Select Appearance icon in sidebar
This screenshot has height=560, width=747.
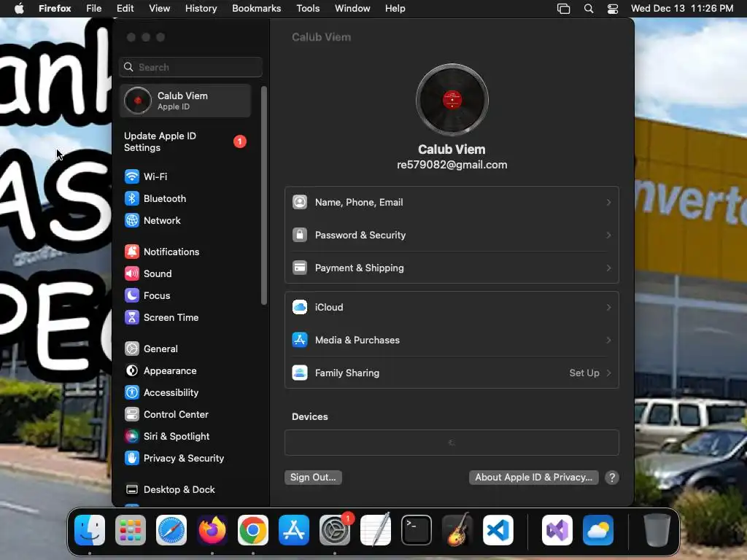[132, 371]
